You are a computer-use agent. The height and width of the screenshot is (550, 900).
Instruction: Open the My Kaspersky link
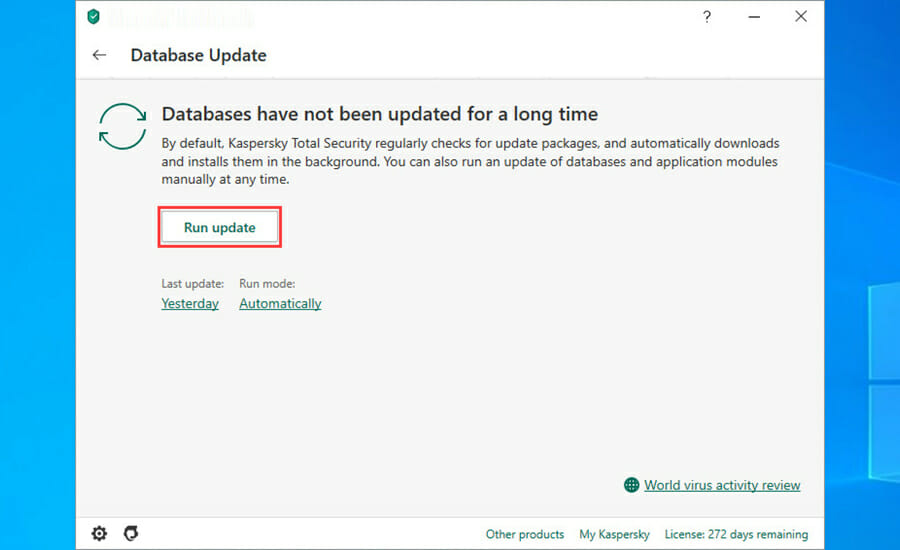pyautogui.click(x=614, y=534)
